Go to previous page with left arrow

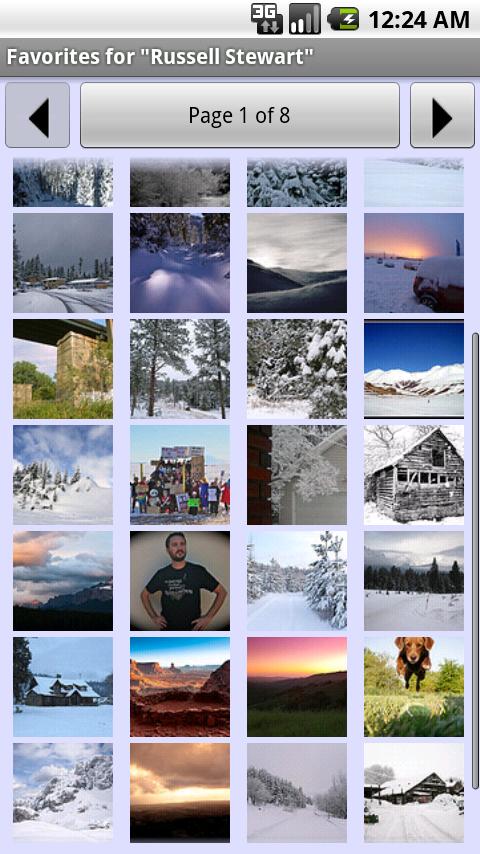38,115
